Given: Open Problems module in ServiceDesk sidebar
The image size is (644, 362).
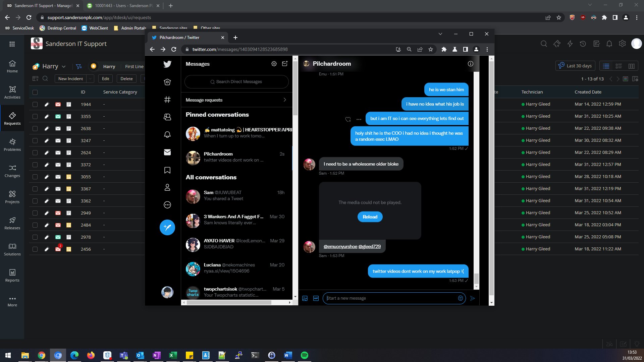Looking at the screenshot, I should coord(12,144).
